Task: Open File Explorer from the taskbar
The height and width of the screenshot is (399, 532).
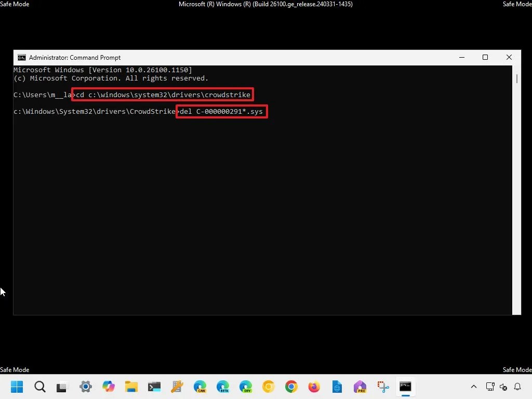Action: 130,387
